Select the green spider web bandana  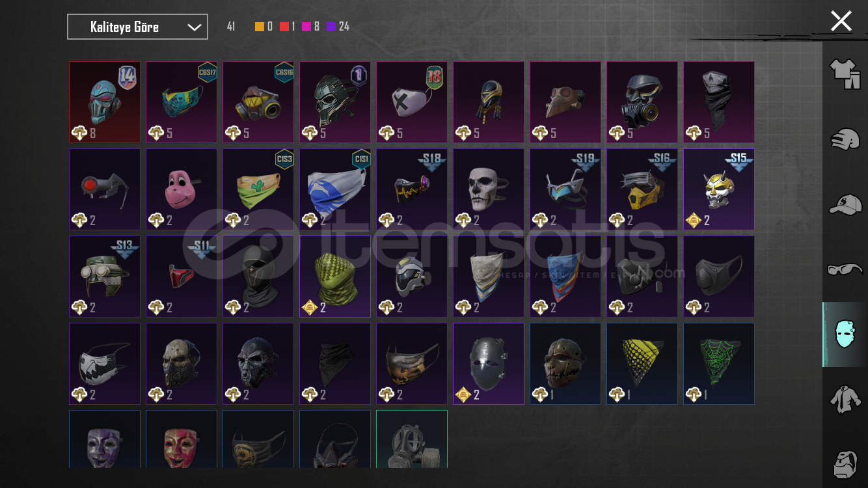719,364
